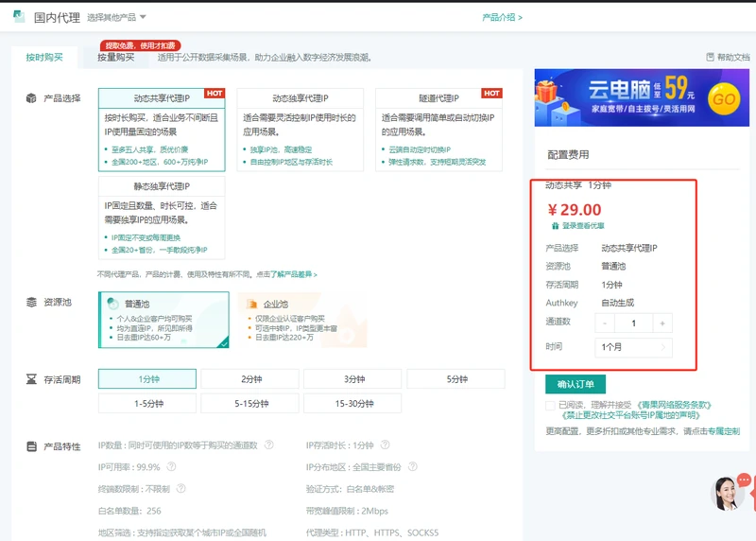Choose the 普通池 resource pool
The height and width of the screenshot is (541, 756).
pyautogui.click(x=163, y=320)
